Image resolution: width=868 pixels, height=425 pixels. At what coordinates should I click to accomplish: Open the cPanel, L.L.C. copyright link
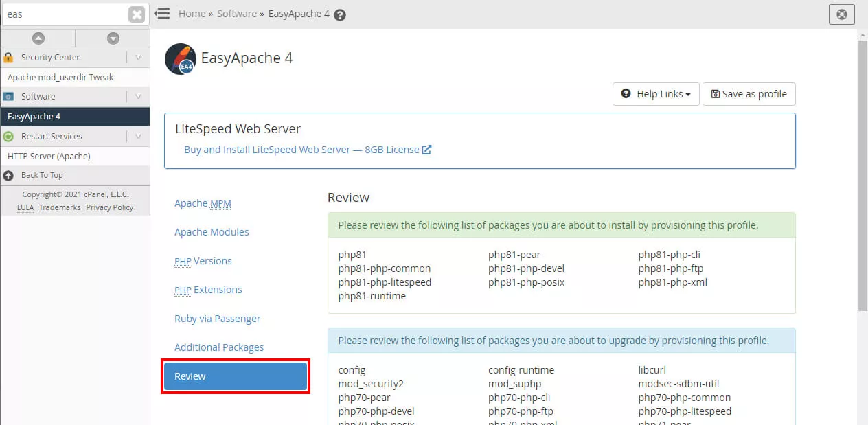106,194
